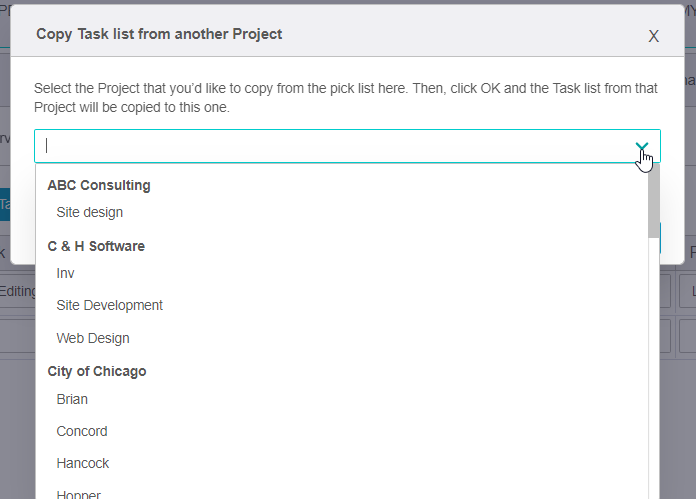Pick the partially visible Hopper project
Viewport: 696px width, 499px height.
point(79,494)
